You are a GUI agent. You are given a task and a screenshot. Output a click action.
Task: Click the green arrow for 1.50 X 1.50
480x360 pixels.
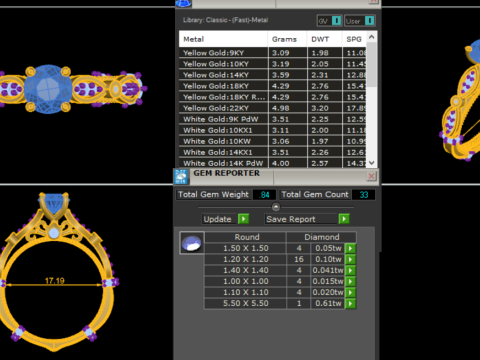click(x=350, y=248)
